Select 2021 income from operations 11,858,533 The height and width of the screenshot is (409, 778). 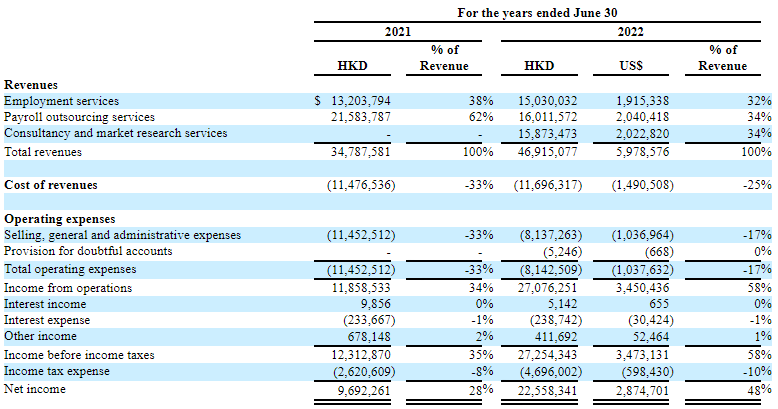point(361,288)
